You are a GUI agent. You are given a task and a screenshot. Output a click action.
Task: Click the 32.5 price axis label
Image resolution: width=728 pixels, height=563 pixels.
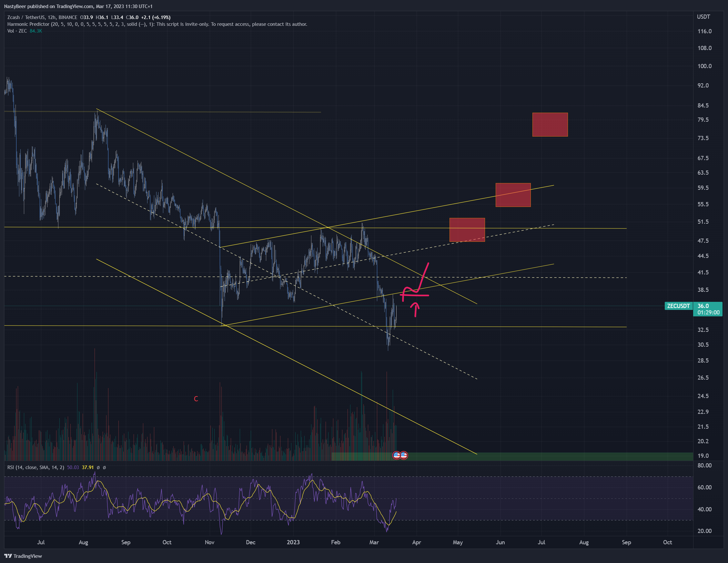pos(703,330)
